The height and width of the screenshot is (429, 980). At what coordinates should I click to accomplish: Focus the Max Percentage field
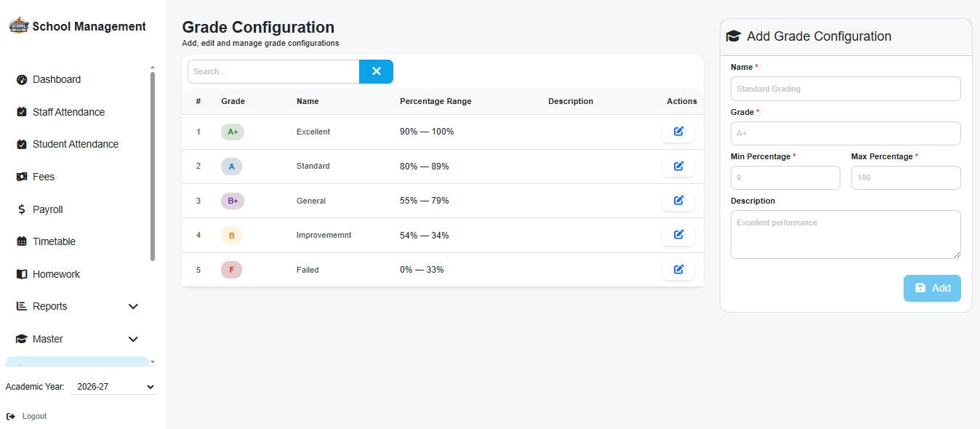(906, 177)
